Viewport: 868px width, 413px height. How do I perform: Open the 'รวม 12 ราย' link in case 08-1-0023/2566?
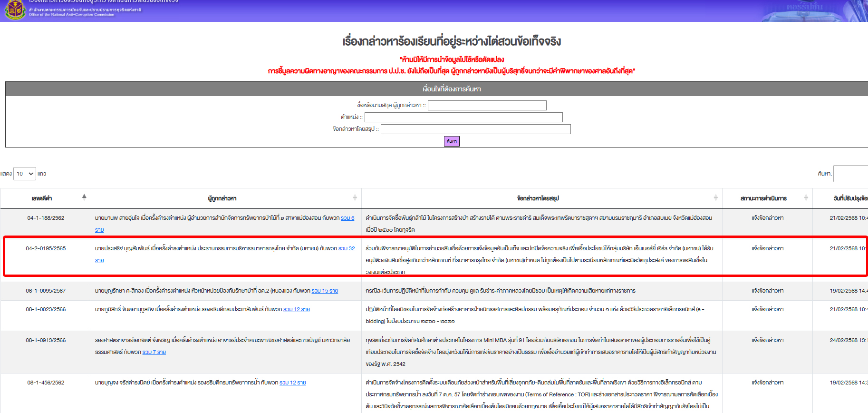coord(297,309)
